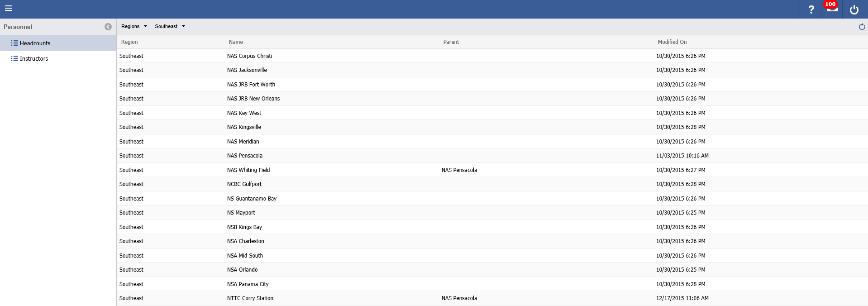Sort by the Name column header

click(236, 42)
